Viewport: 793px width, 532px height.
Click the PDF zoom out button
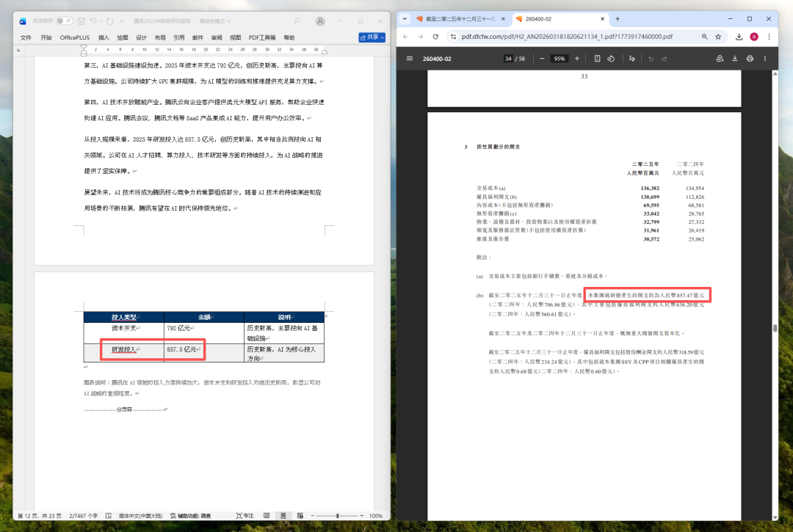[x=542, y=59]
